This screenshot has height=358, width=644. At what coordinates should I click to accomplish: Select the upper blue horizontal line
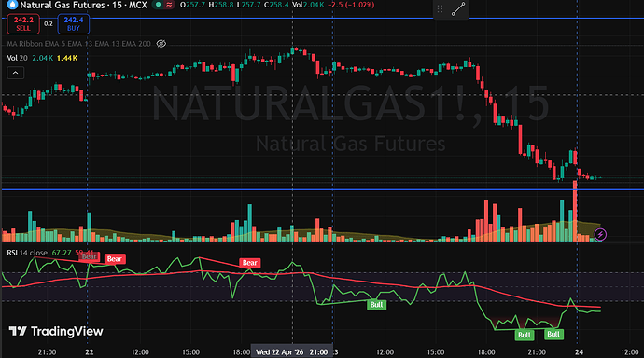tap(322, 18)
